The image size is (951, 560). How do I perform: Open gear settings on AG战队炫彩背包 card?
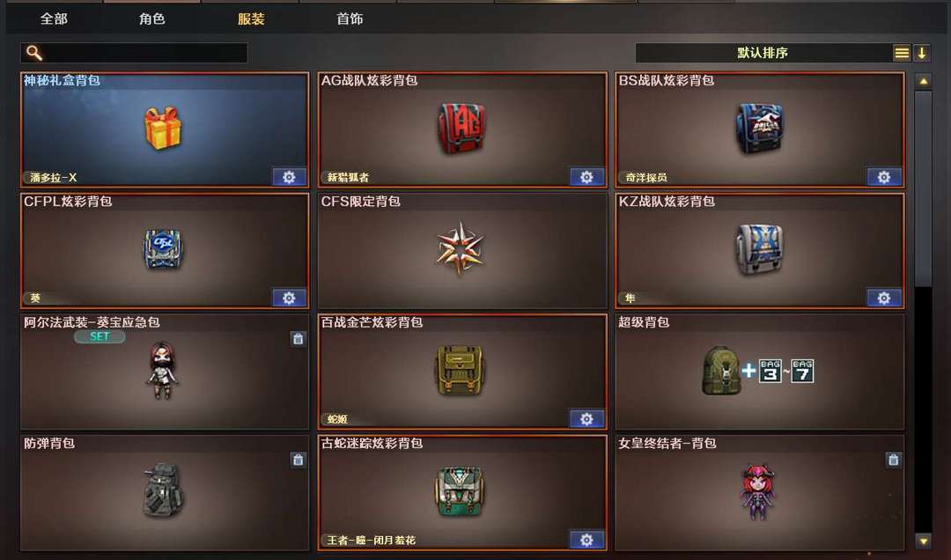pyautogui.click(x=586, y=177)
